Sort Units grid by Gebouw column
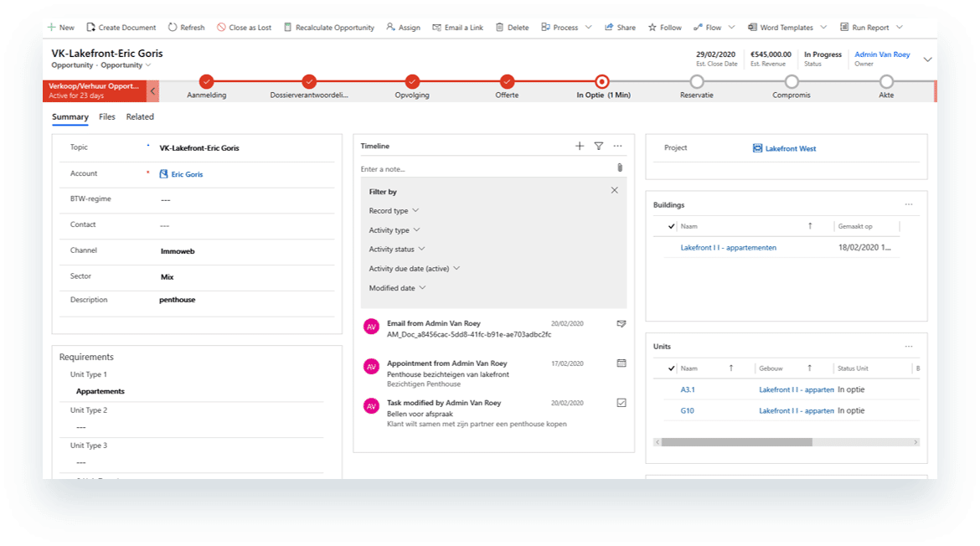This screenshot has height=546, width=980. pyautogui.click(x=771, y=368)
